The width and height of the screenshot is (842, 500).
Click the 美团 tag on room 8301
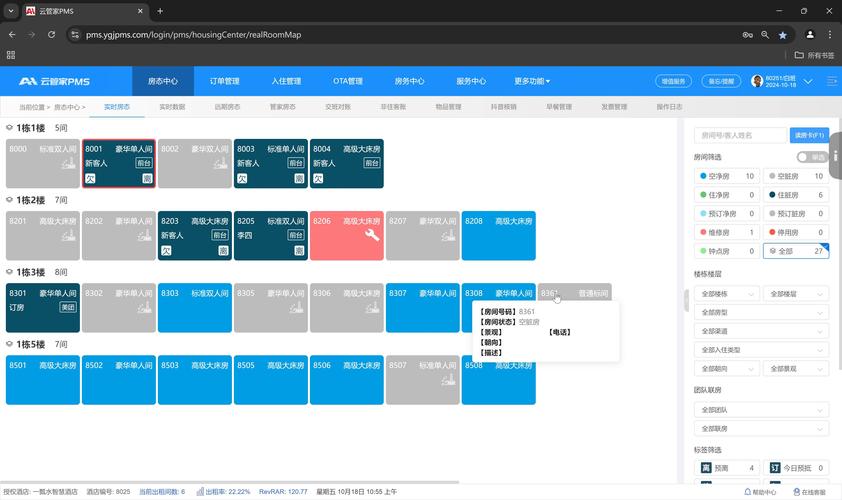[68, 307]
